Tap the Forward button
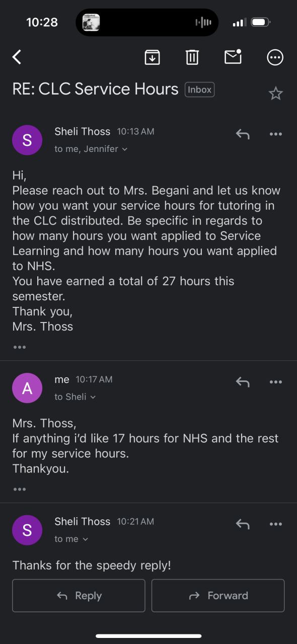The height and width of the screenshot is (644, 297). (x=218, y=596)
